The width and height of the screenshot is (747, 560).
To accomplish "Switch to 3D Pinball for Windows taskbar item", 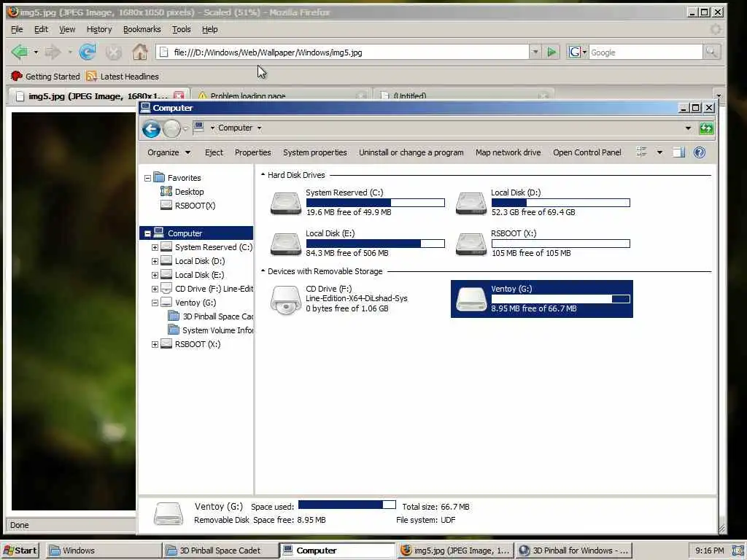I will tap(574, 551).
